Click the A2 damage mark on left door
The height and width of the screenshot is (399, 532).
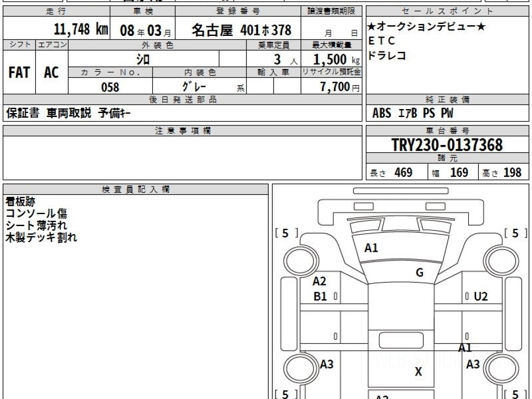click(319, 282)
